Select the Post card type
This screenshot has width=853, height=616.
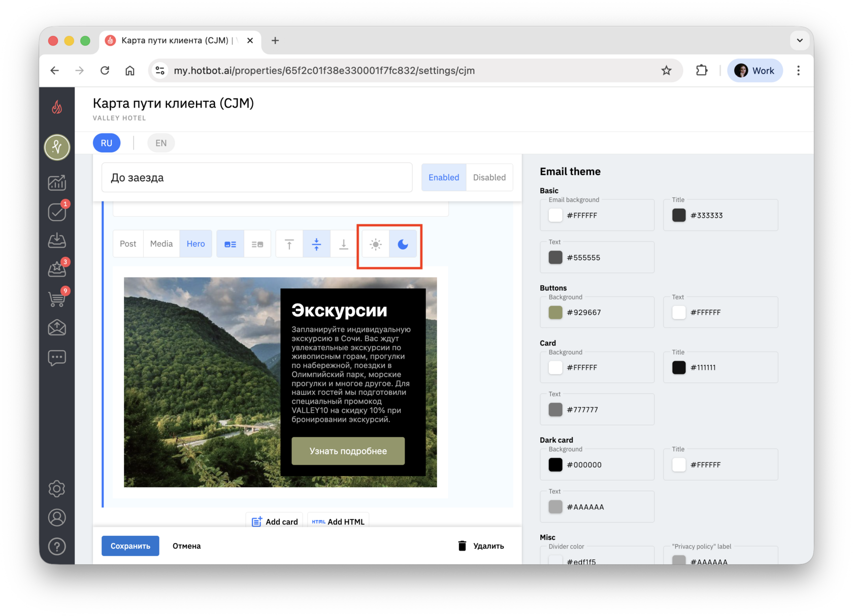click(x=128, y=244)
